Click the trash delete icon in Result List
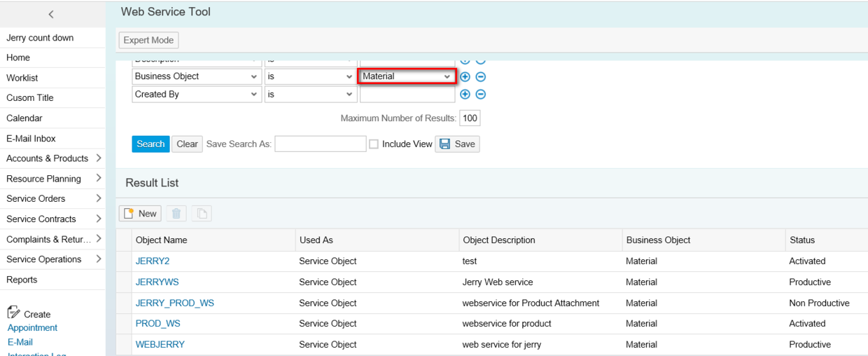The image size is (868, 356). coord(176,214)
